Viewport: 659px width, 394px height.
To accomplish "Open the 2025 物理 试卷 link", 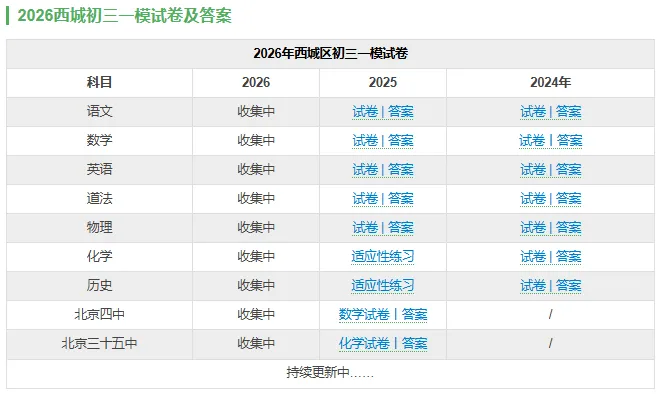I will point(365,227).
